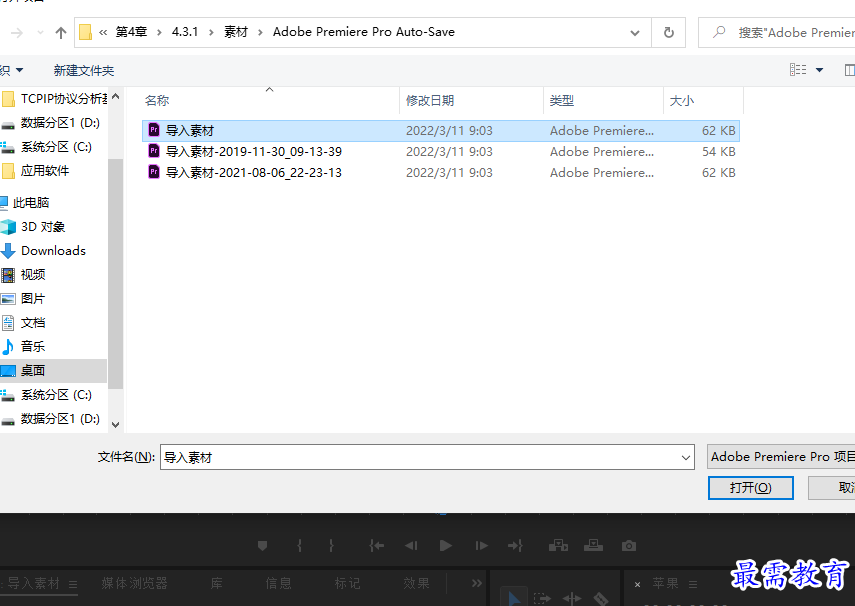Click the 4.3.1 breadcrumb segment
Image resolution: width=855 pixels, height=606 pixels.
click(x=185, y=32)
